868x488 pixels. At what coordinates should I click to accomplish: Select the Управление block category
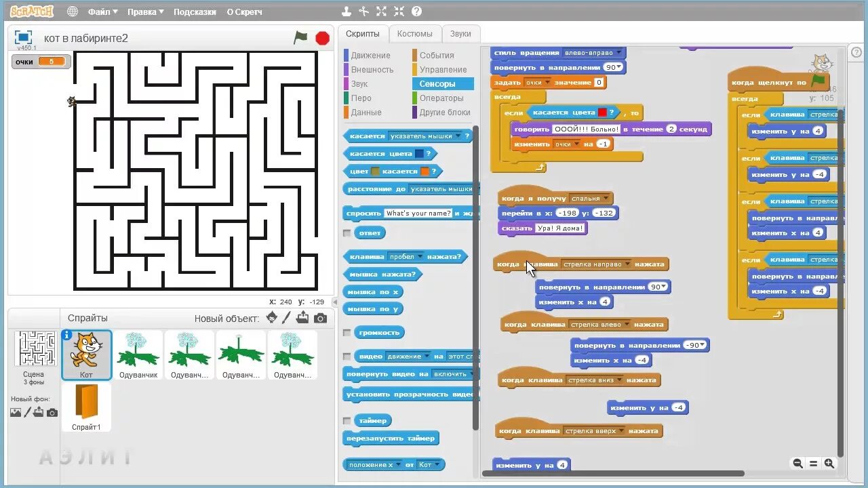pos(443,70)
